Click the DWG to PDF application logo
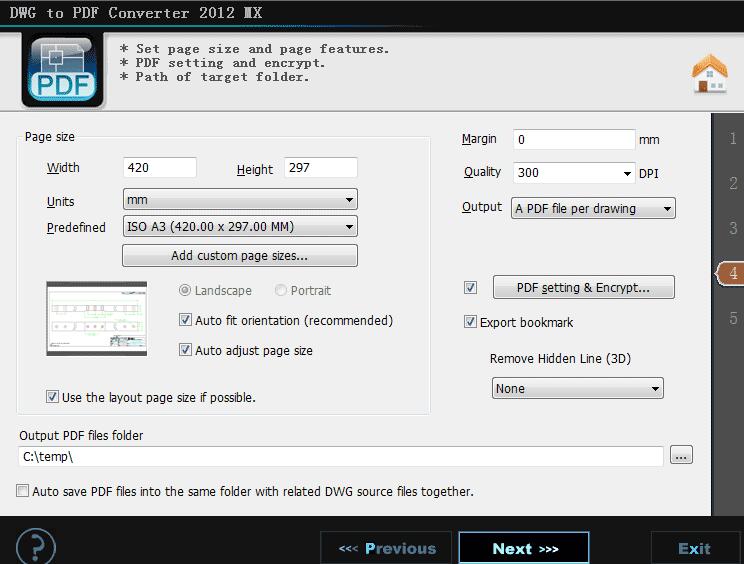 [62, 70]
